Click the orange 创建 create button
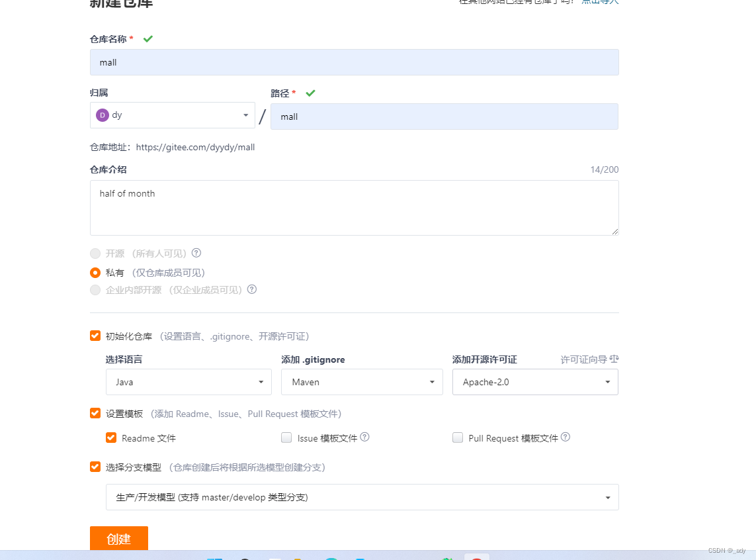756x560 pixels. (118, 539)
